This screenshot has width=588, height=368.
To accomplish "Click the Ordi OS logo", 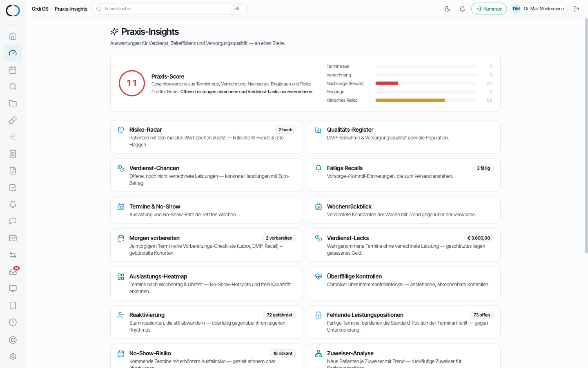I will 13,10.
